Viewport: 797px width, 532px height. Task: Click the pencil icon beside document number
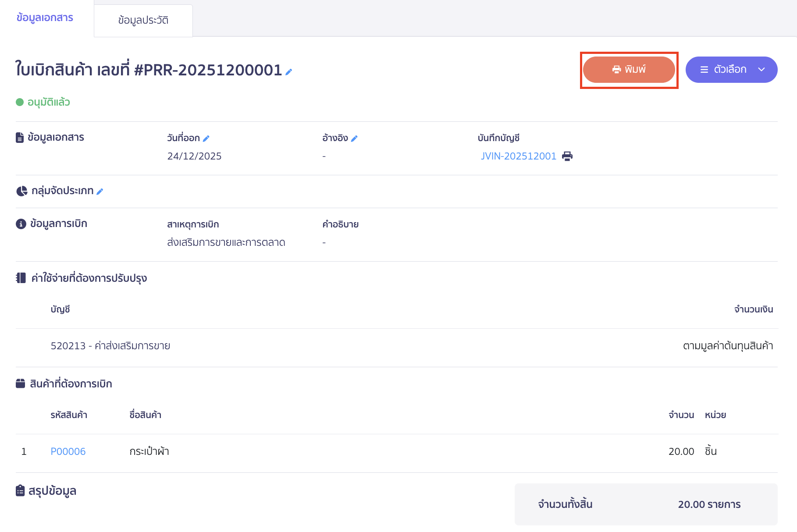pos(288,72)
